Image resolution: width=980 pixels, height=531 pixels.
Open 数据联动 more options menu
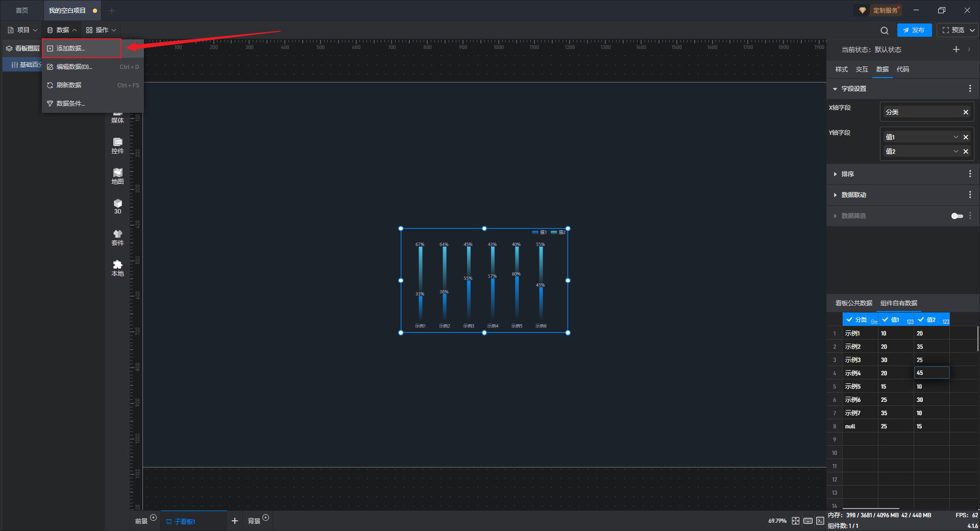[970, 195]
